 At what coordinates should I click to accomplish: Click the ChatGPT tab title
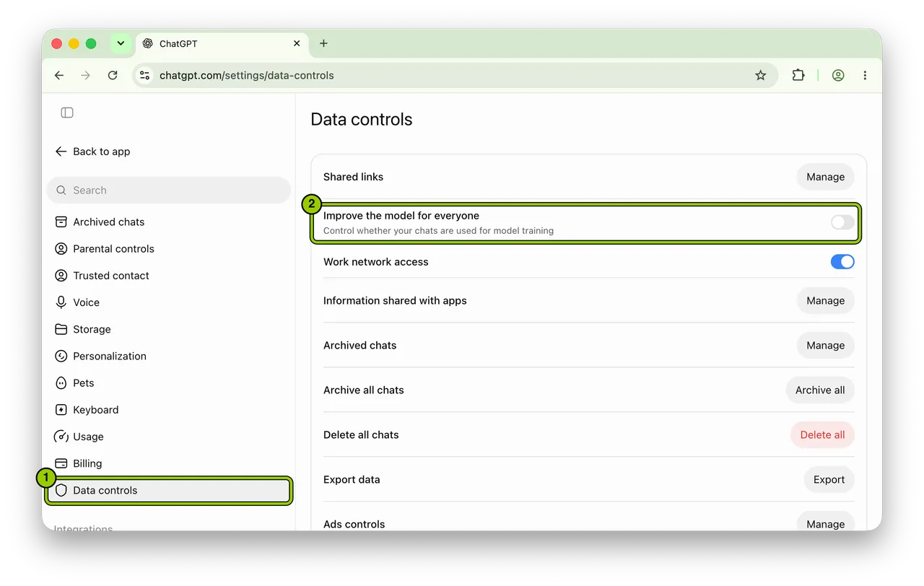[x=178, y=43]
